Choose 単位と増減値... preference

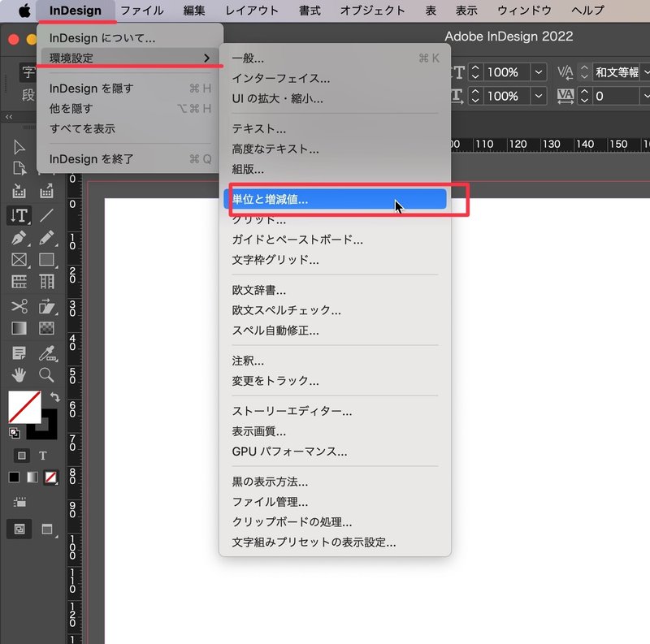[335, 199]
